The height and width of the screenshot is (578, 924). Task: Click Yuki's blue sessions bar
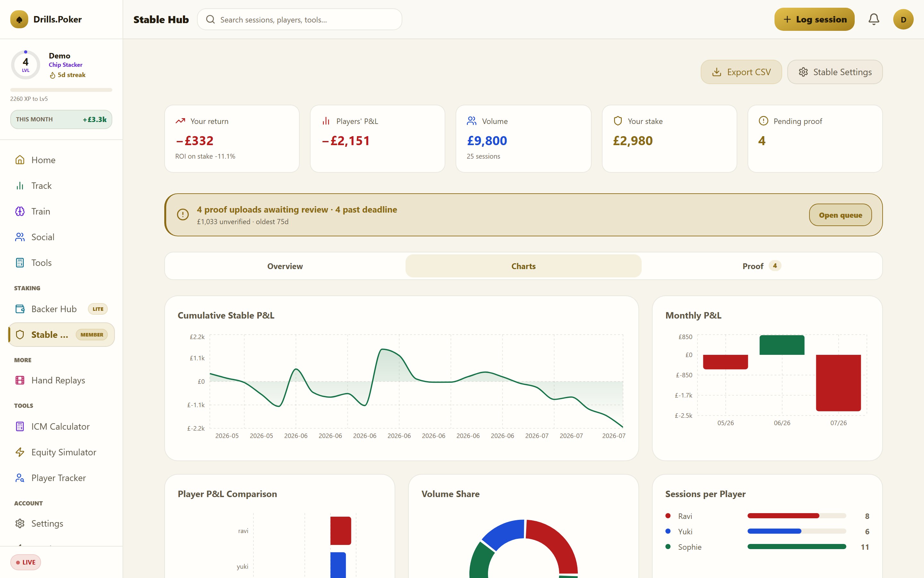(774, 531)
